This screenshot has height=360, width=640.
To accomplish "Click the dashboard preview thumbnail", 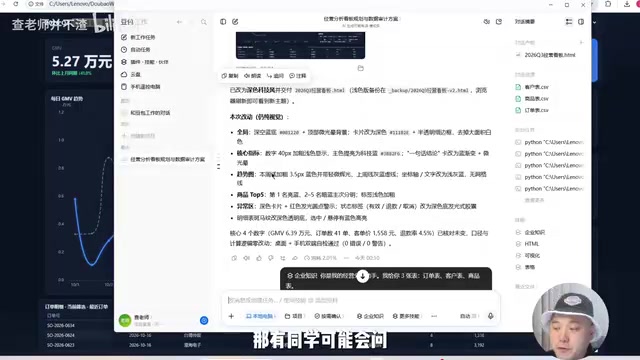I will tap(300, 45).
